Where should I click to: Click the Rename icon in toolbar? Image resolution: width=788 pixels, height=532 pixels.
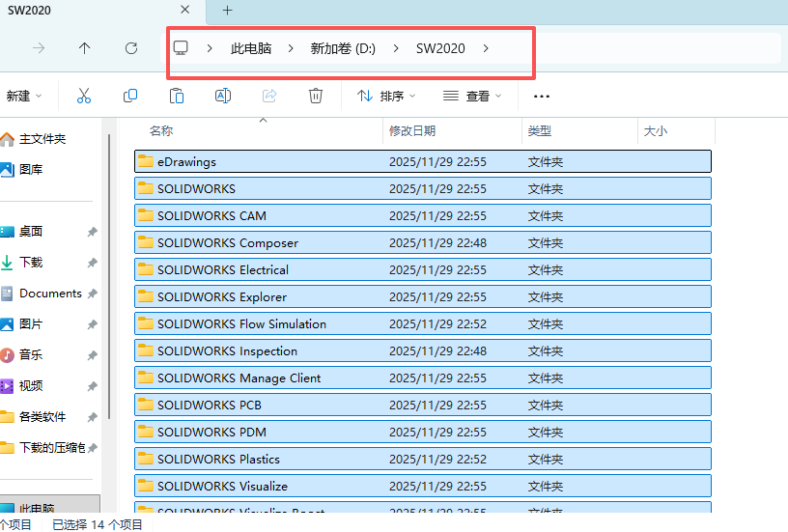pyautogui.click(x=223, y=96)
